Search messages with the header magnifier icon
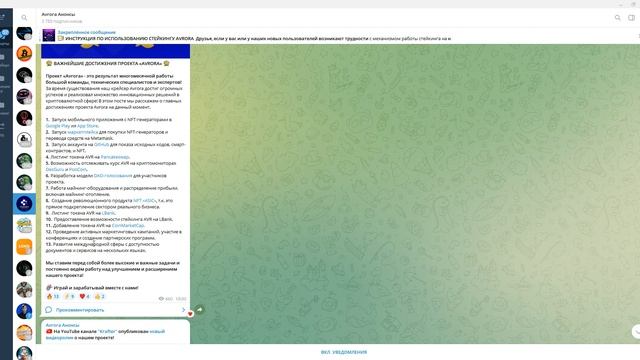The height and width of the screenshot is (360, 640). point(618,18)
